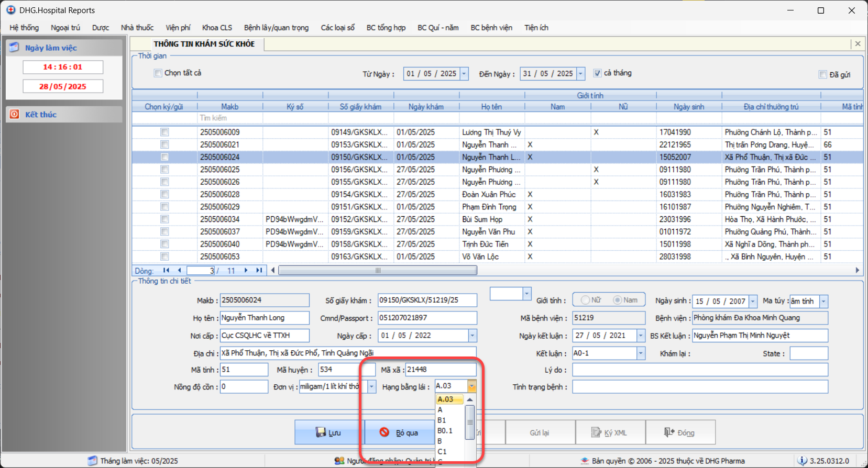868x468 pixels.
Task: Open the Ma túy dropdown
Action: (x=823, y=301)
